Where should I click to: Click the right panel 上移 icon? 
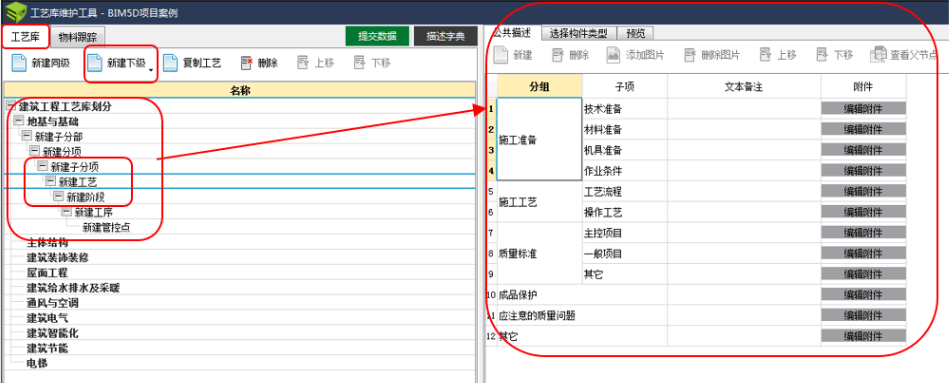coord(765,55)
